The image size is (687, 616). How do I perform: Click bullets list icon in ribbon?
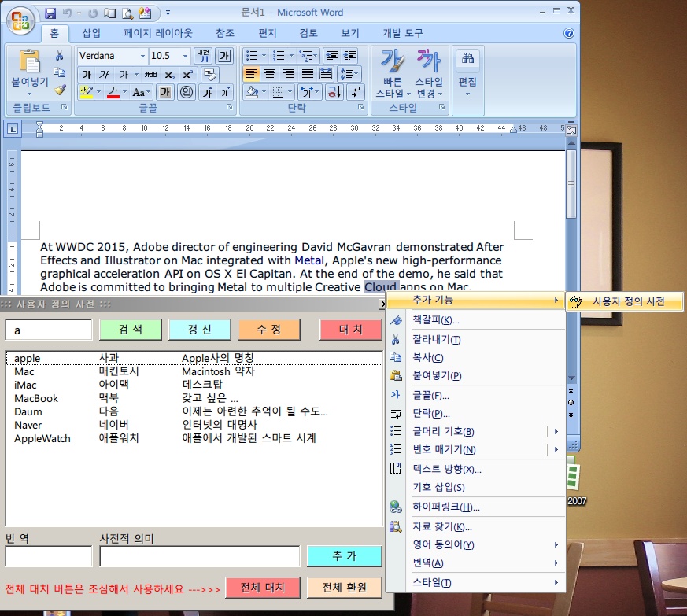[x=252, y=56]
